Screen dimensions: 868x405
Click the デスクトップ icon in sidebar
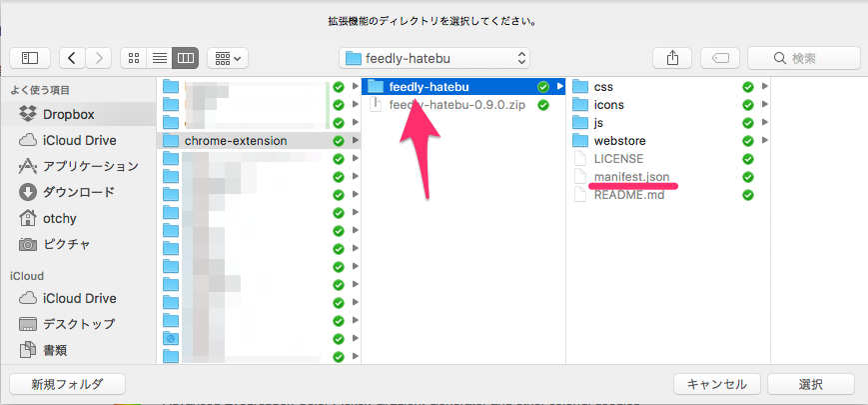[27, 324]
